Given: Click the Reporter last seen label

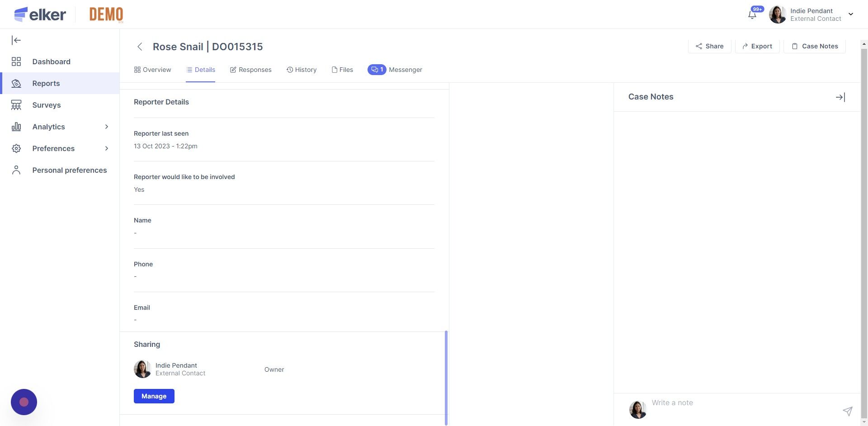Looking at the screenshot, I should click(x=161, y=133).
